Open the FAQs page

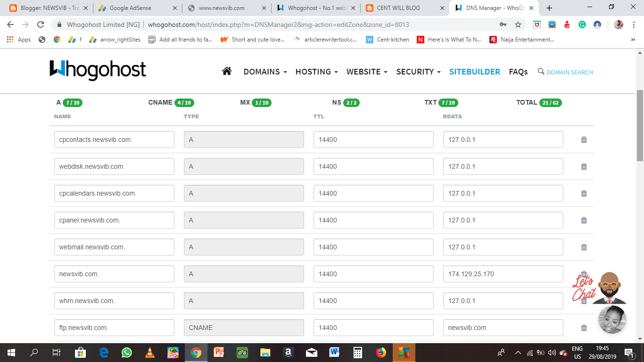click(x=518, y=72)
